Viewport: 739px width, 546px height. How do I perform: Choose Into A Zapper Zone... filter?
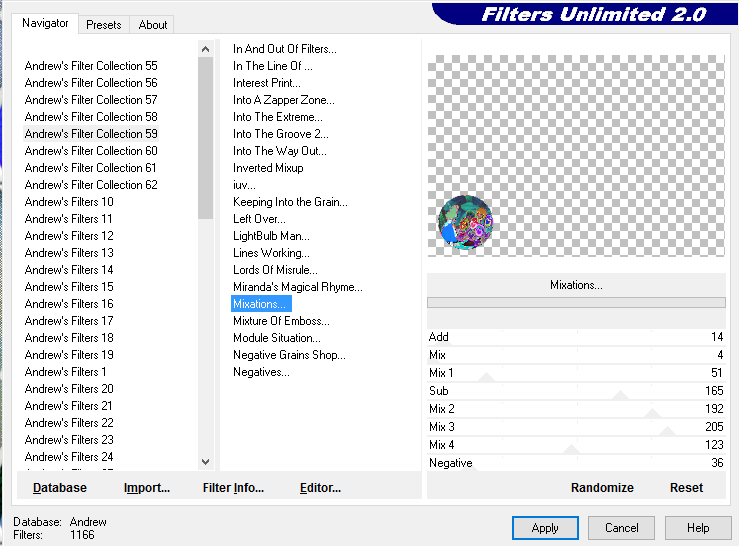coord(284,100)
